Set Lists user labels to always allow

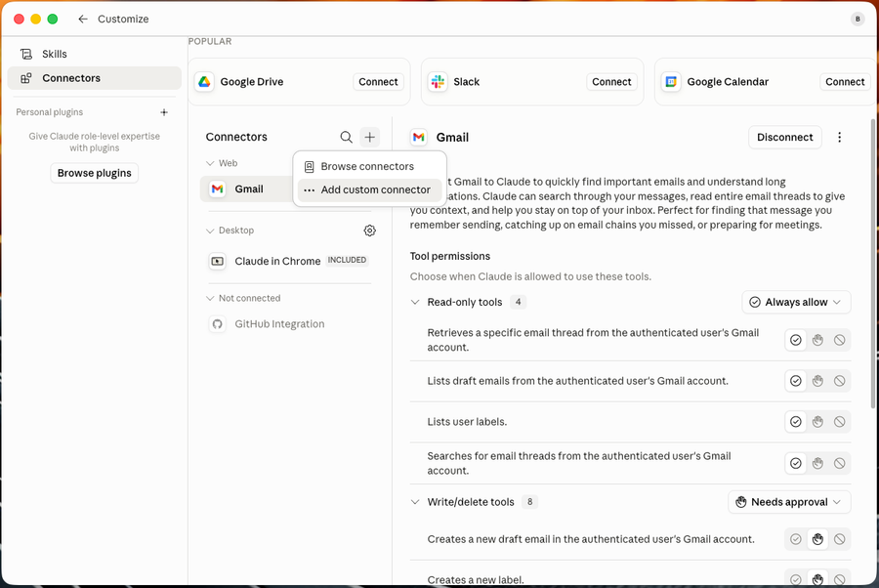pyautogui.click(x=795, y=422)
